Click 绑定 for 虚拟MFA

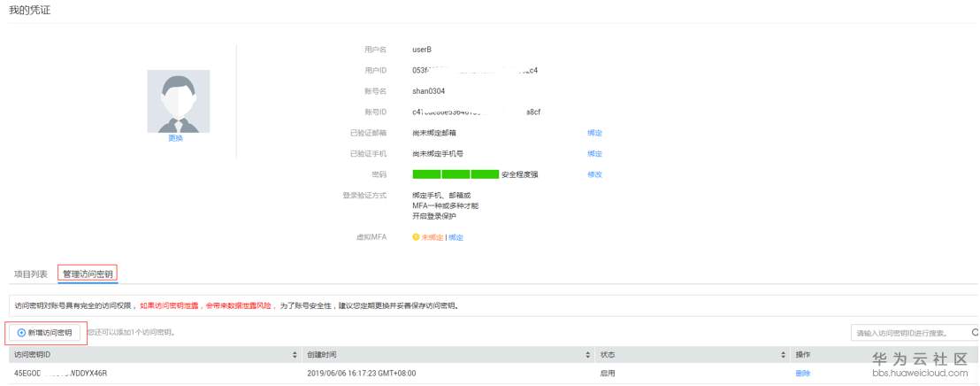[456, 238]
